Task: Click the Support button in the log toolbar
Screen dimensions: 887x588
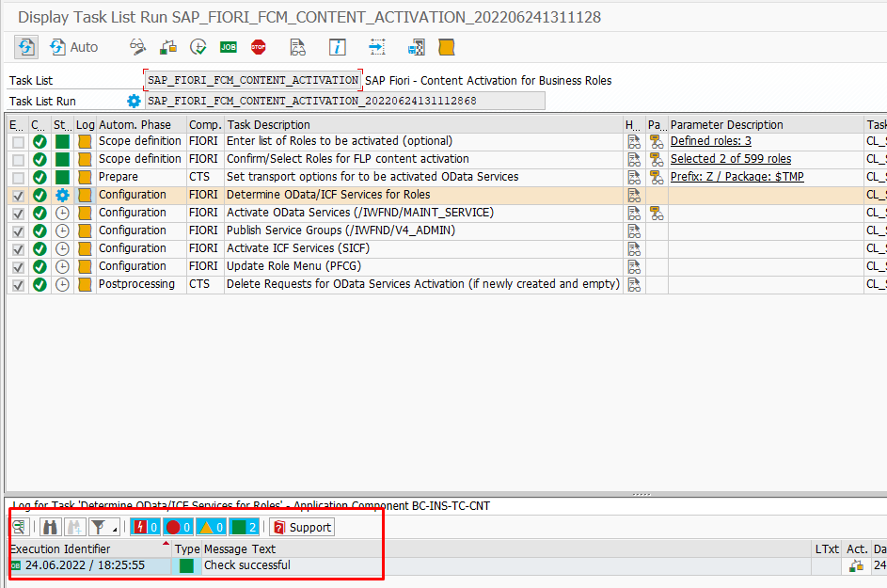Action: tap(302, 528)
